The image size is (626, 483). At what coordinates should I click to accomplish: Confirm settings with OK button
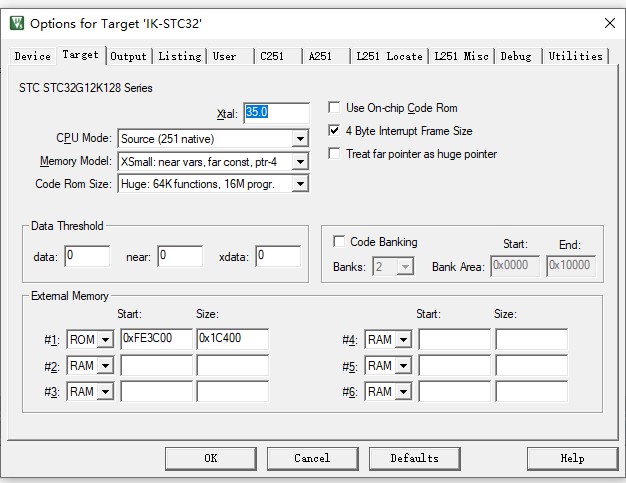point(211,458)
